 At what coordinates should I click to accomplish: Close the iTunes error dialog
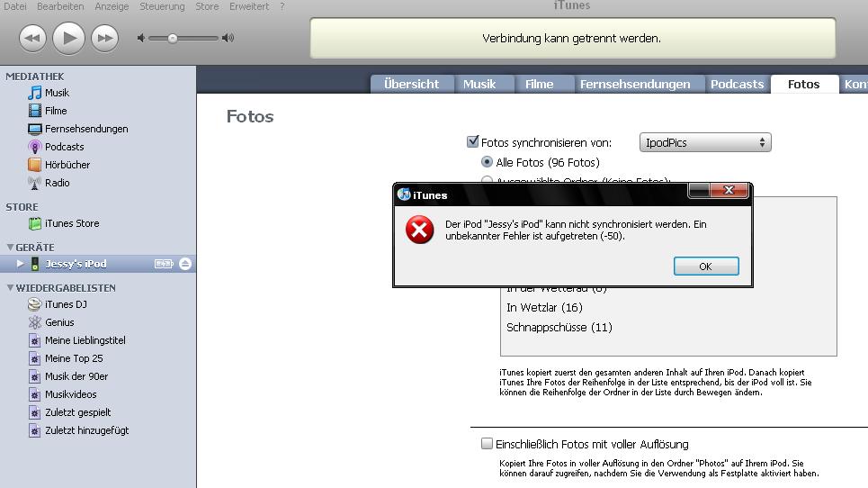coord(729,190)
